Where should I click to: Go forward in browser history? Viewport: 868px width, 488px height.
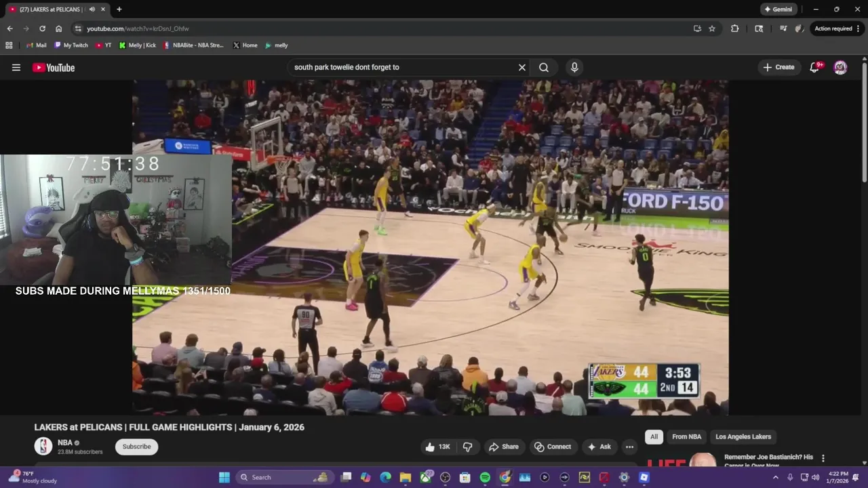click(x=26, y=28)
